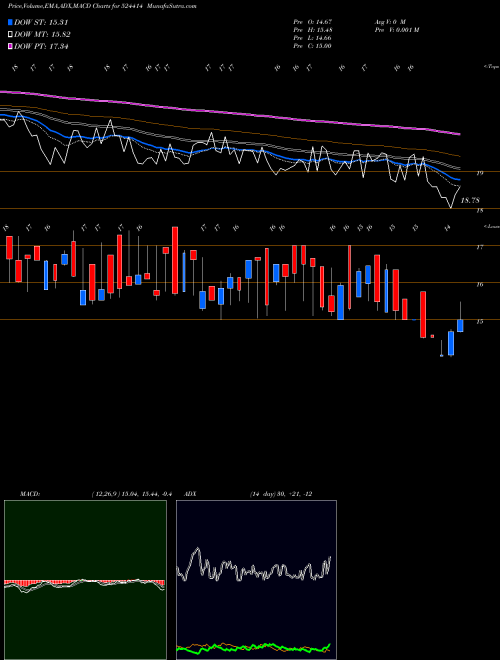Select the DOW MT: 15.82 label
Image resolution: width=500 pixels, height=660 pixels.
point(42,35)
